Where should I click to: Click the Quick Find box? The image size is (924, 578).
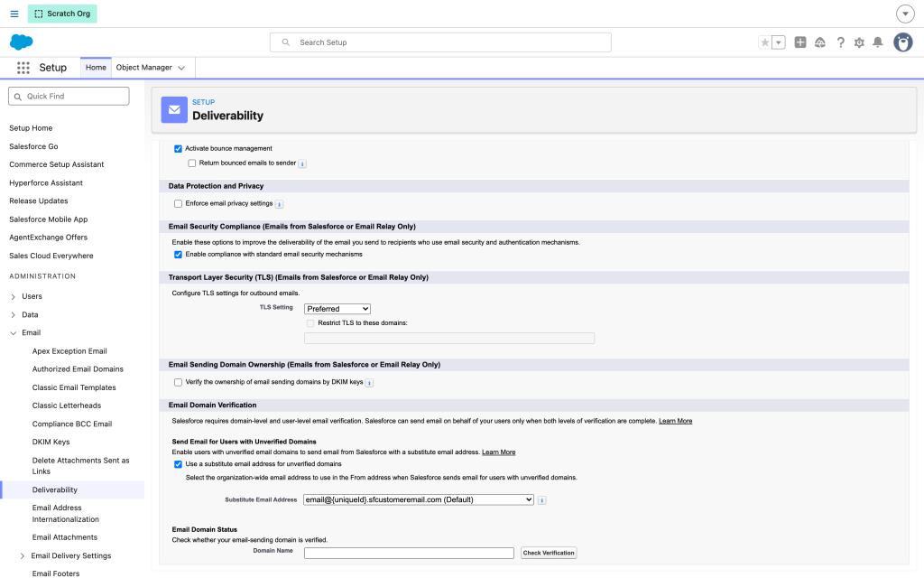69,96
